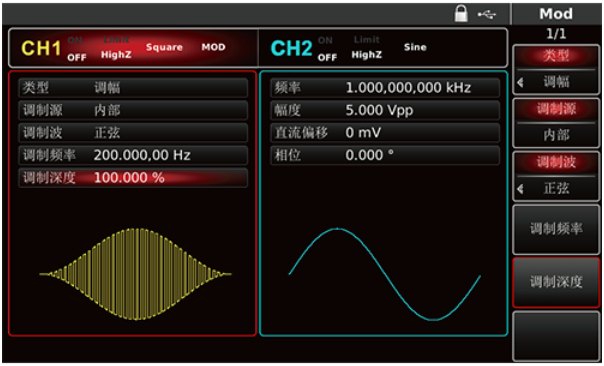Screen dimensions: 604x366
Task: Select CH2 频率 1.000,000,000 kHz row
Action: click(x=385, y=88)
